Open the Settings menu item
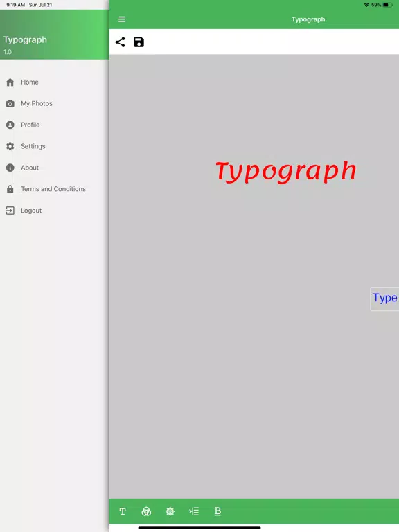This screenshot has height=532, width=399. [x=33, y=146]
